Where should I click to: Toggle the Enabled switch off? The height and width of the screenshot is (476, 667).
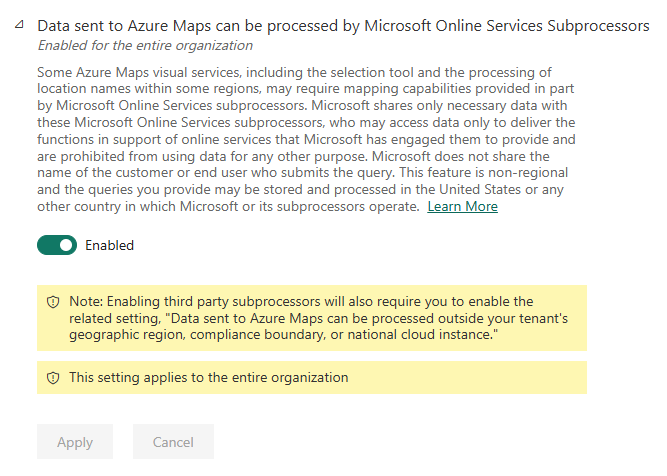point(57,245)
